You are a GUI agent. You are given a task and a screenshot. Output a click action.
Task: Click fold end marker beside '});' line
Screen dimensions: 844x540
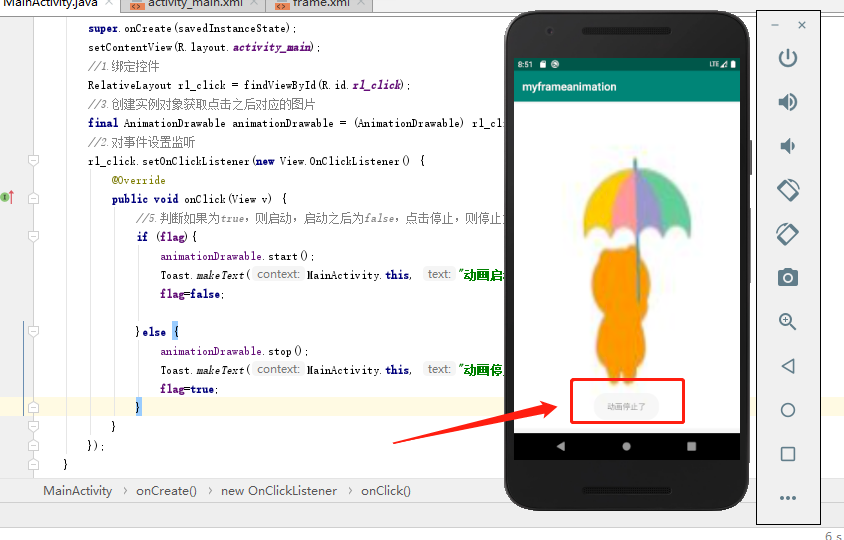(33, 445)
